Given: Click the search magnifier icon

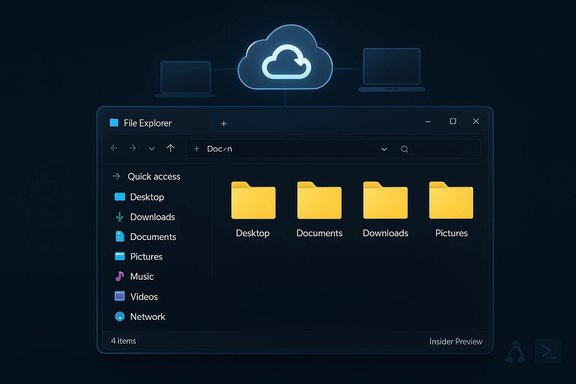Looking at the screenshot, I should [x=404, y=149].
